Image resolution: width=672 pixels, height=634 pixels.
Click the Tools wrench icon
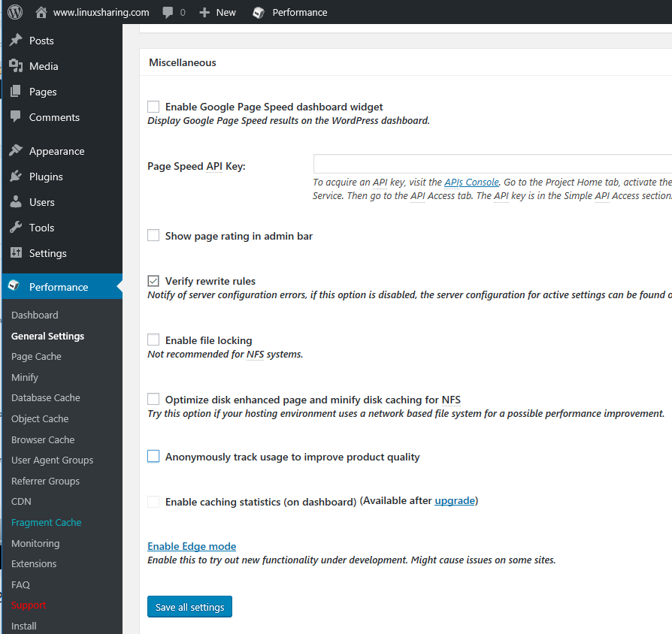(x=16, y=228)
